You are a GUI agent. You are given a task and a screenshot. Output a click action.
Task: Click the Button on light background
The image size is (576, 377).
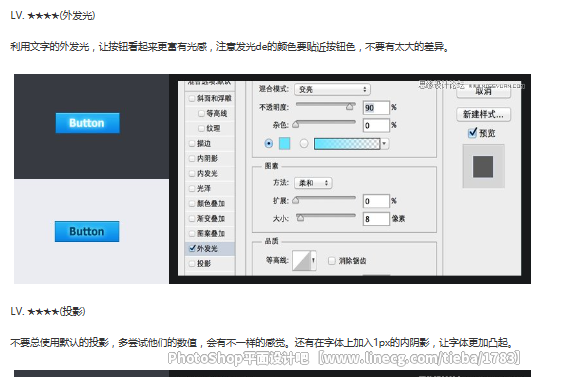pyautogui.click(x=87, y=231)
